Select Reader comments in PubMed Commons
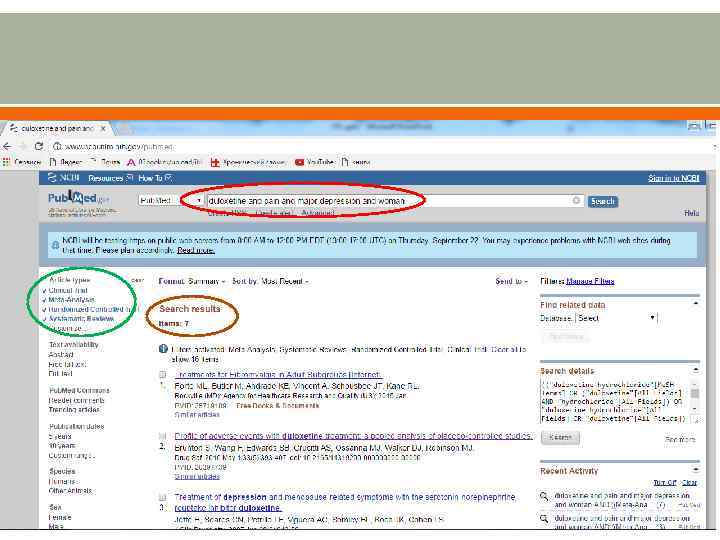720x540 pixels. pos(76,400)
